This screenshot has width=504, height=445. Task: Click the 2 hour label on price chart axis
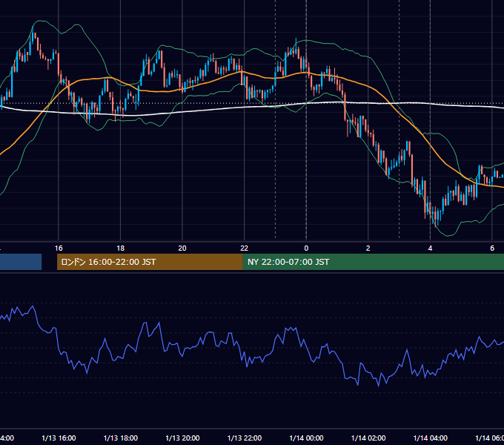click(x=368, y=248)
